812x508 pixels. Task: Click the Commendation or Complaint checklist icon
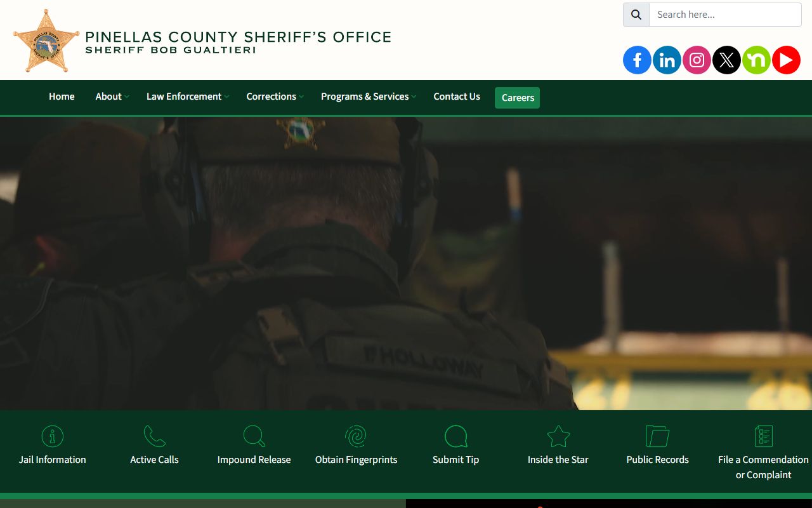[763, 436]
